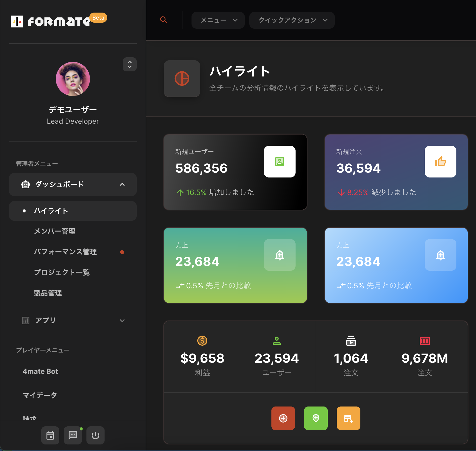476x451 pixels.
Task: Open the calendar icon in sidebar footer
Action: coord(50,435)
